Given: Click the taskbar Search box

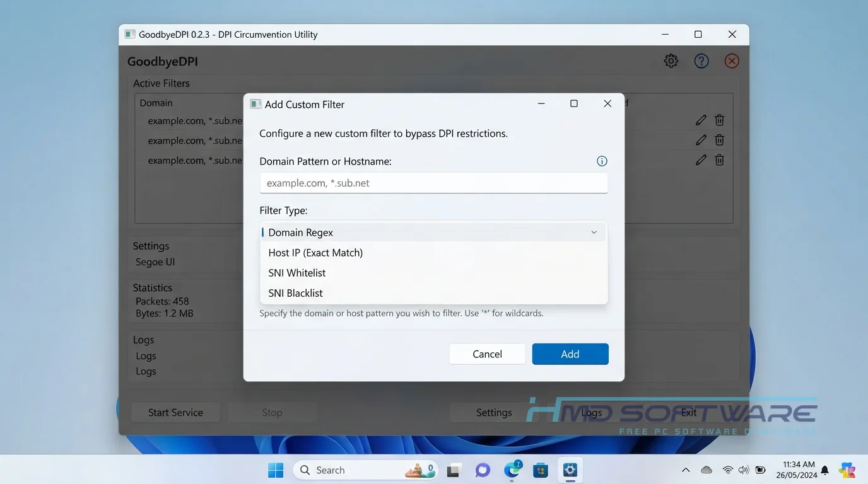Looking at the screenshot, I should tap(366, 470).
